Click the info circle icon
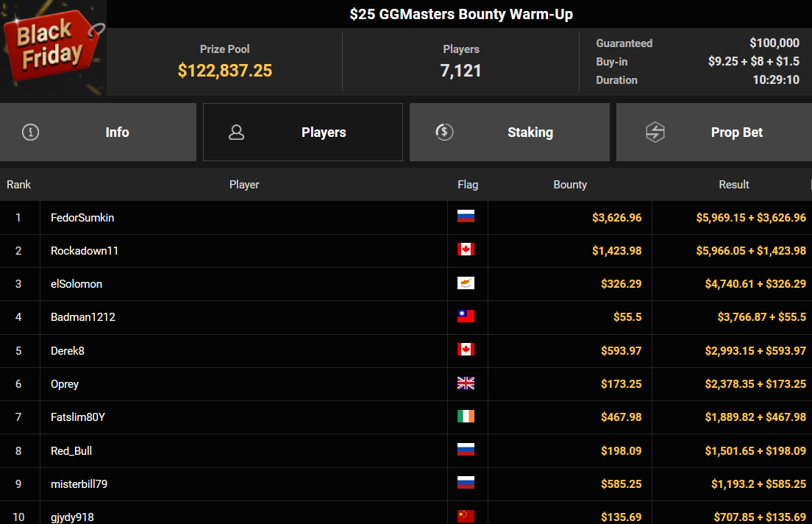812x524 pixels. [x=30, y=132]
